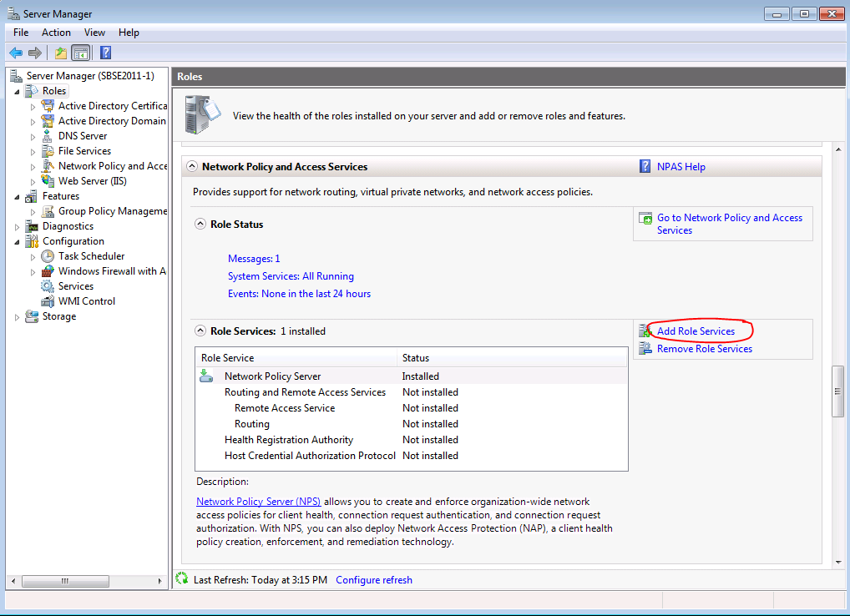This screenshot has height=616, width=850.
Task: Collapse the Role Services section chevron
Action: click(x=200, y=331)
